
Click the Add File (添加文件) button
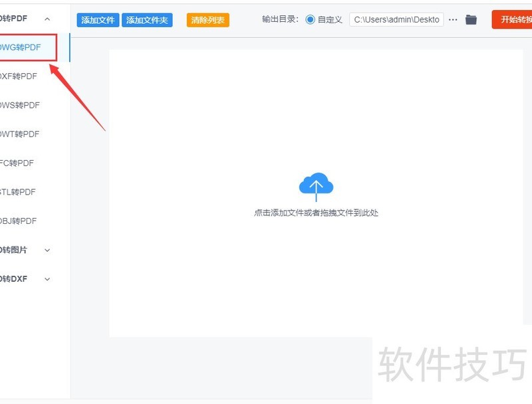coord(98,20)
